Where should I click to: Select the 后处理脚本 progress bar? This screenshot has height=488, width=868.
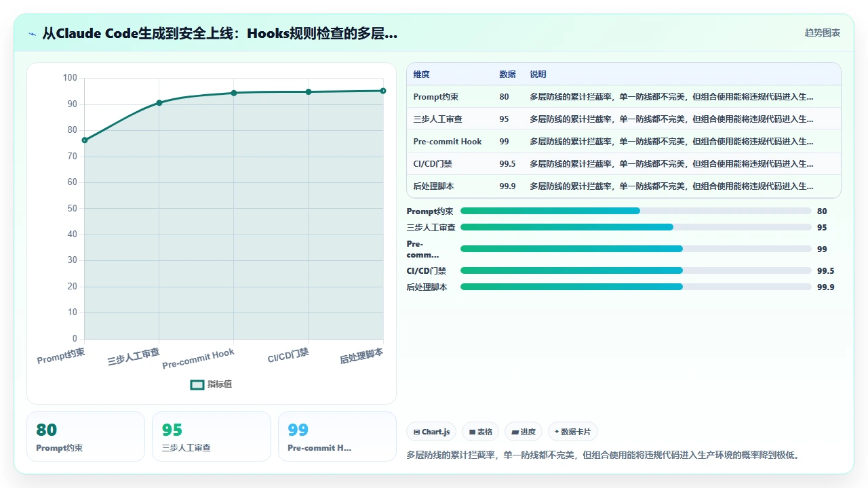635,287
